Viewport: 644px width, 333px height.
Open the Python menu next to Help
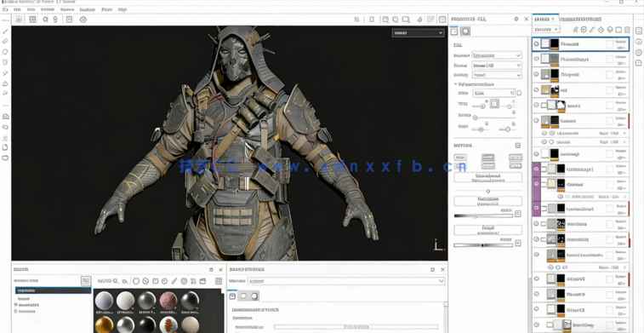click(107, 9)
